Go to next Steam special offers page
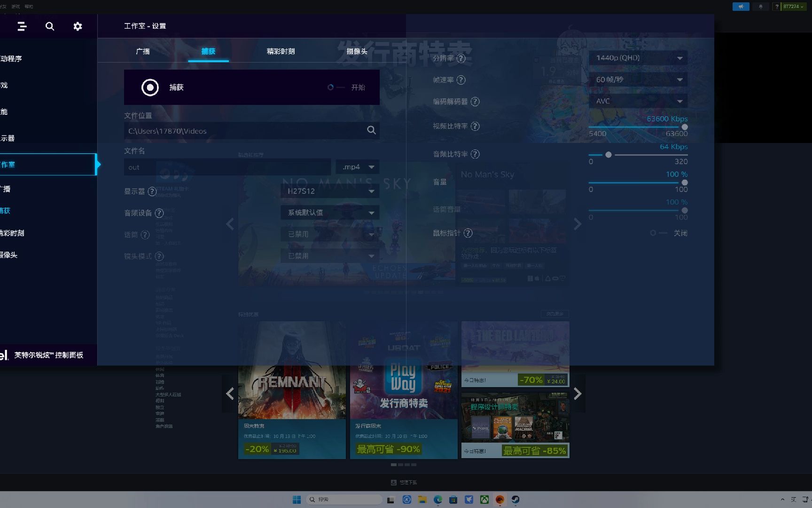Image resolution: width=812 pixels, height=508 pixels. click(x=578, y=394)
